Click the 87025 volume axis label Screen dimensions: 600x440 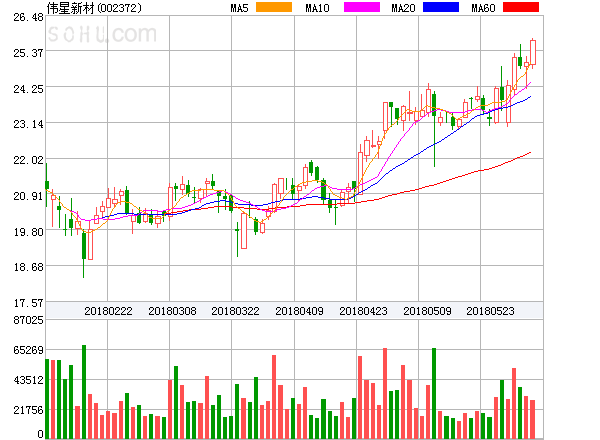click(x=29, y=320)
